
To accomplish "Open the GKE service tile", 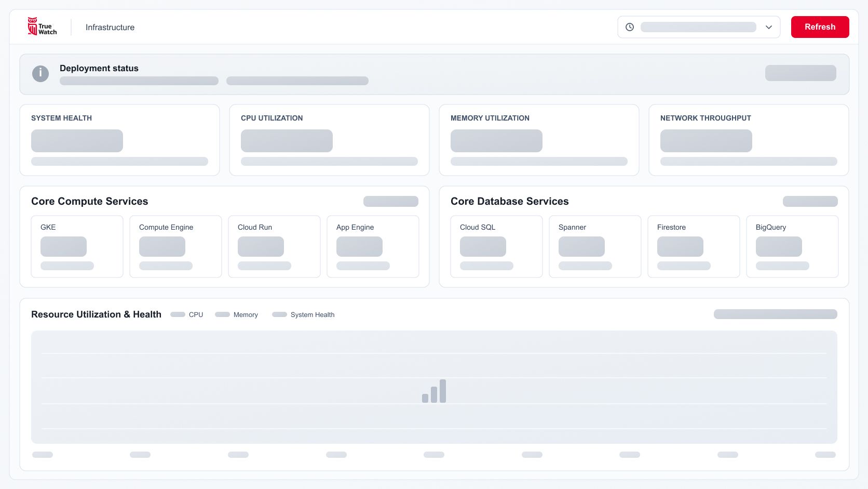I will tap(77, 247).
